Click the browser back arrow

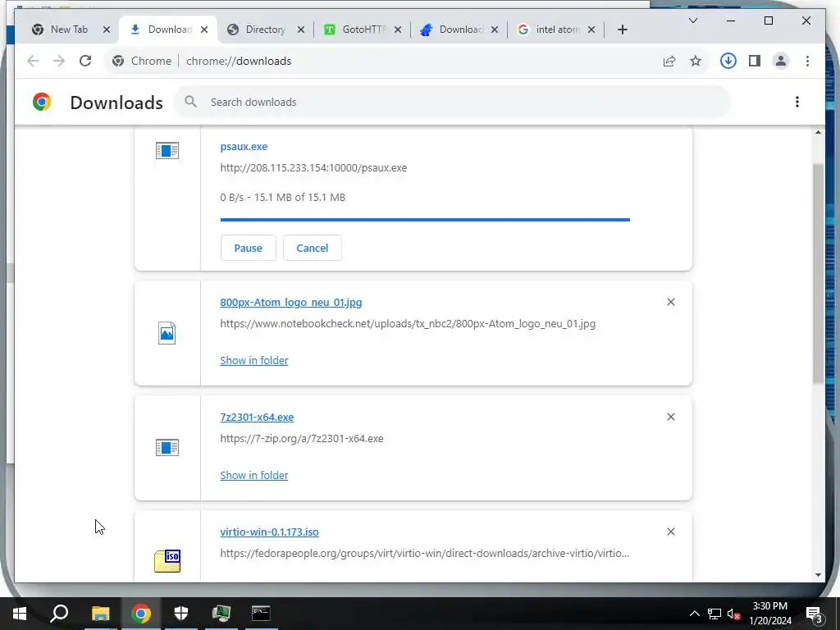(33, 61)
